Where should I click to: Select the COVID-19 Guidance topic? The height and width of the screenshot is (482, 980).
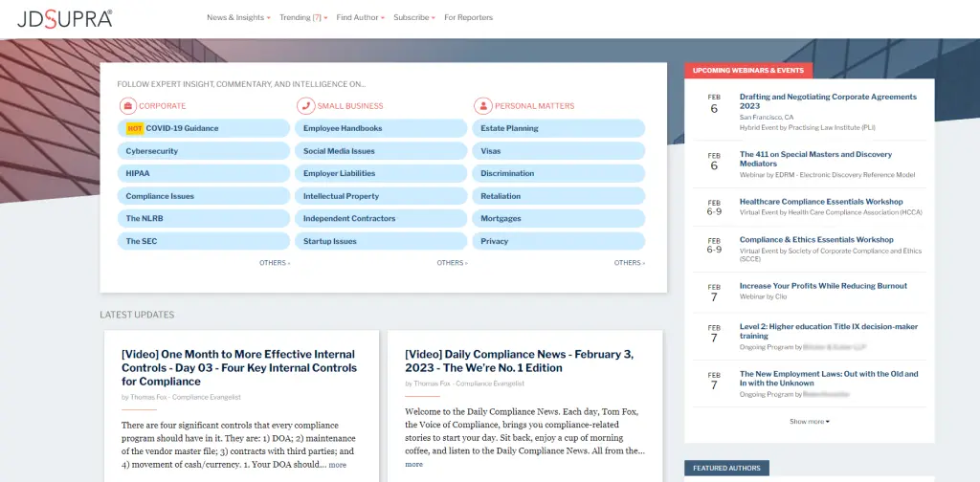204,128
